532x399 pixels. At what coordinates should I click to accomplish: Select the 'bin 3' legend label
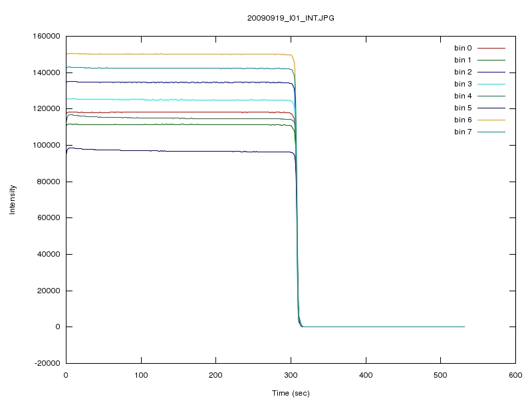463,84
